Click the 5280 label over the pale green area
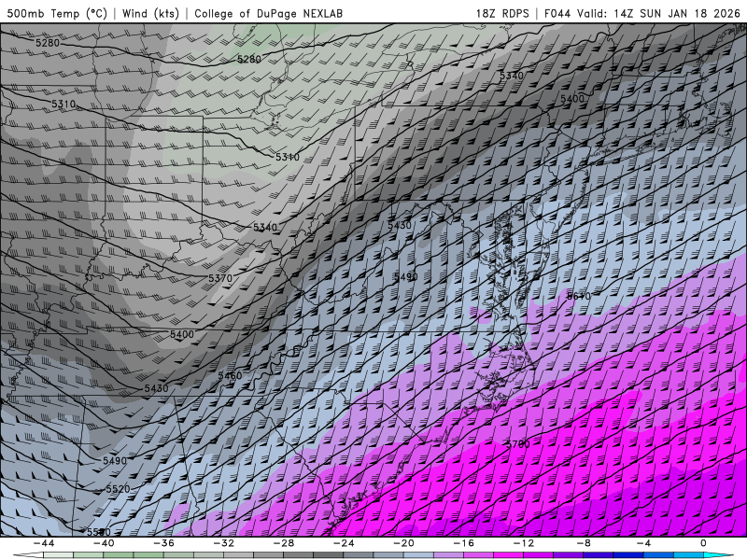The height and width of the screenshot is (560, 747). (x=249, y=59)
